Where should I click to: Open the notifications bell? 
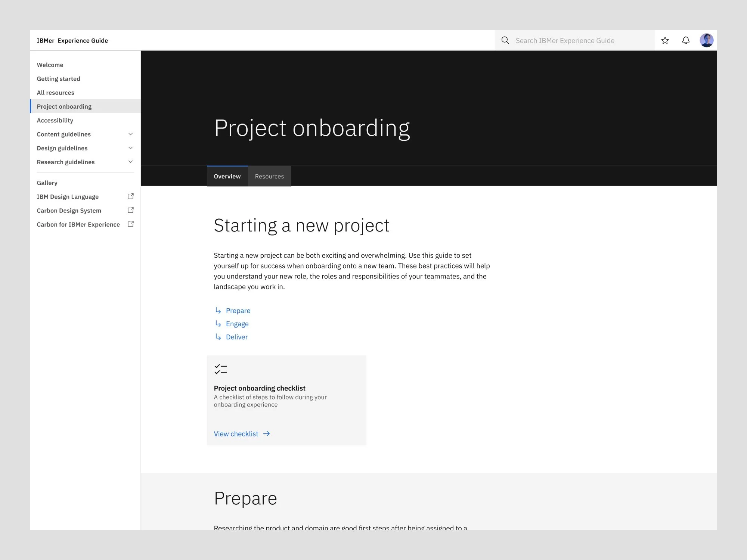pos(686,40)
